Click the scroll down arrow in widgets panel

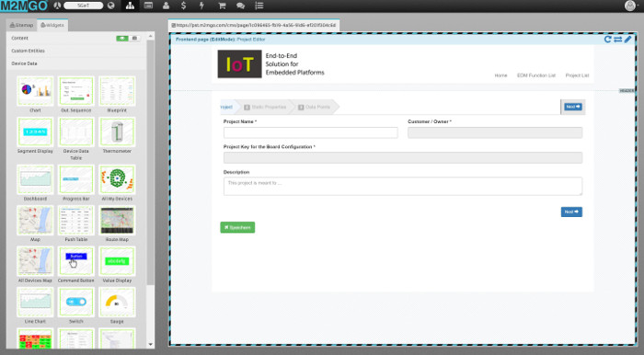[150, 344]
